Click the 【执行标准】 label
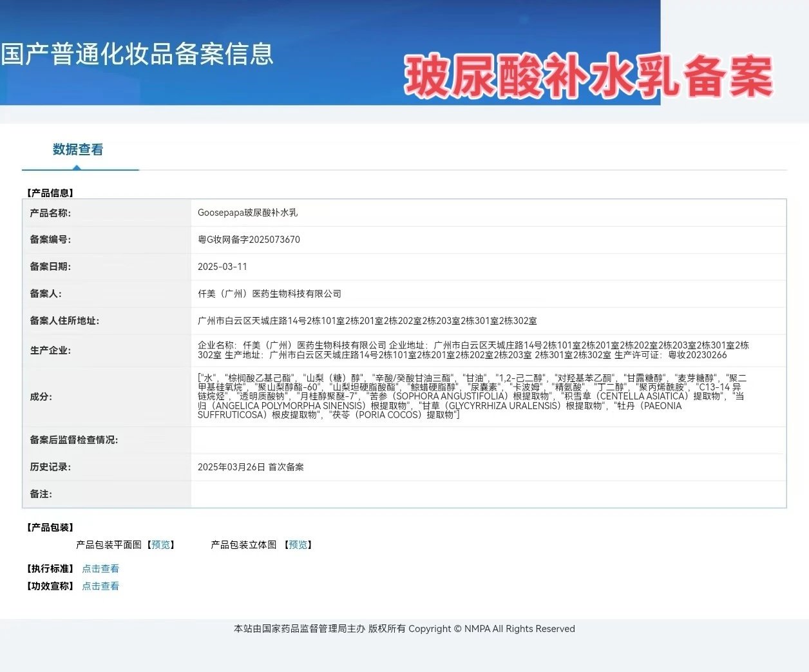 [50, 569]
